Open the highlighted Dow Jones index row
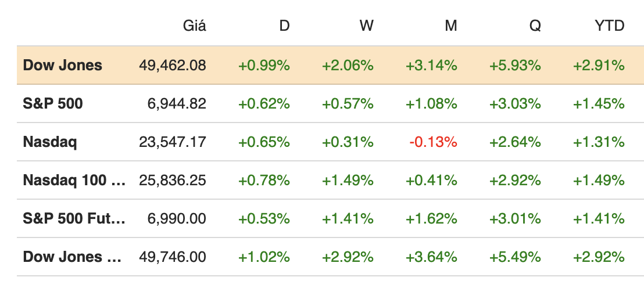The height and width of the screenshot is (288, 644). (62, 65)
